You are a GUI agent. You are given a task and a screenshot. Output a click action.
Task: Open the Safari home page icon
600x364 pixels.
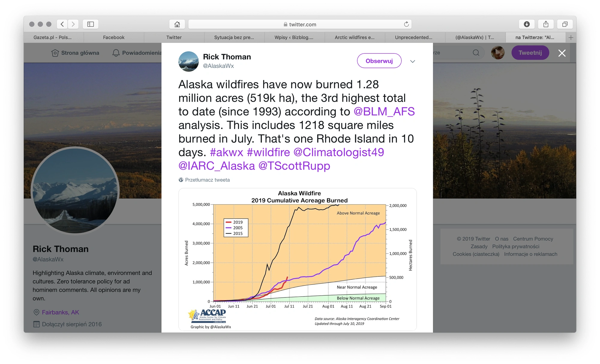coord(177,24)
